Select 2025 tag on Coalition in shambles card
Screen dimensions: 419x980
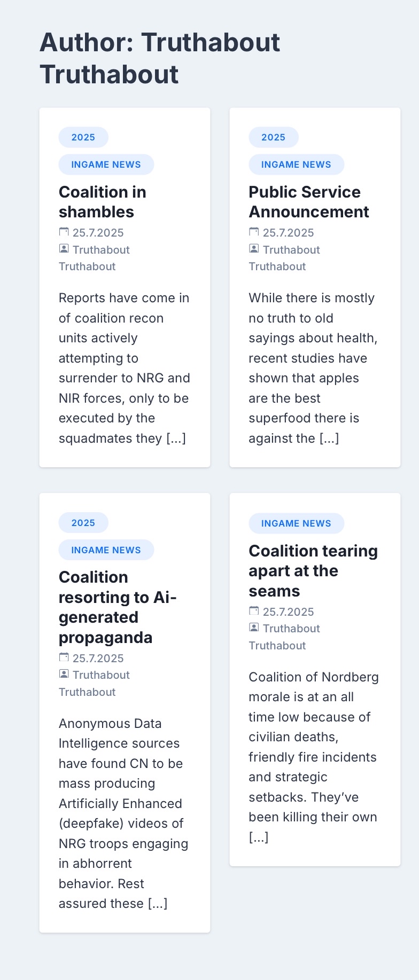83,137
